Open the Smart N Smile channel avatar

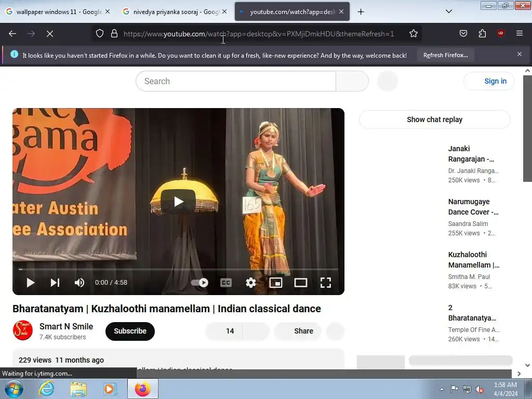tap(23, 330)
